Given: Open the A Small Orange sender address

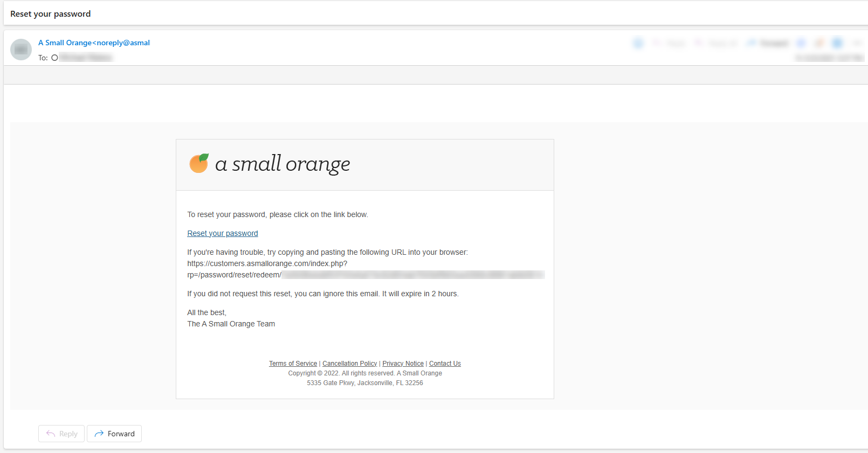Looking at the screenshot, I should tap(94, 43).
